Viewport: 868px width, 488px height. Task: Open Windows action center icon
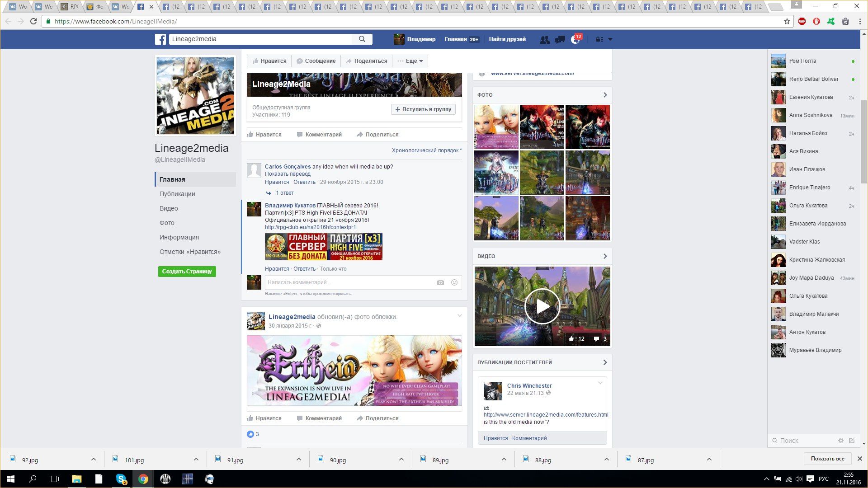pos(810,479)
